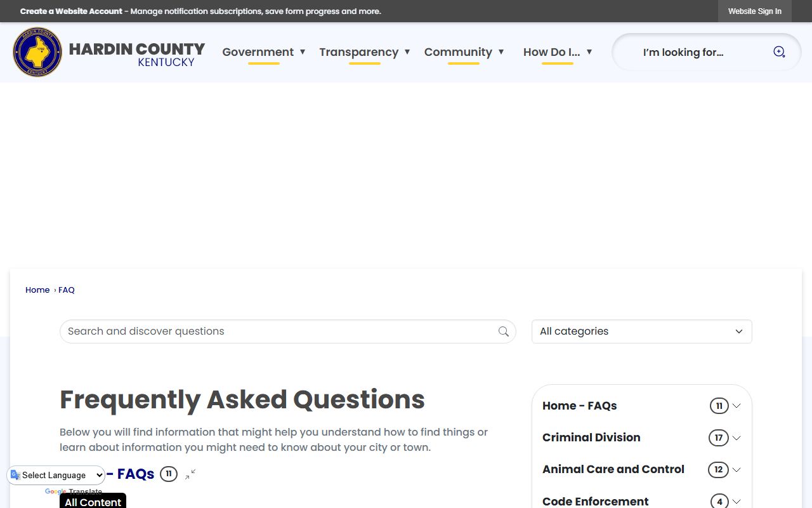Open the Community menu
This screenshot has height=508, width=812.
[x=464, y=52]
